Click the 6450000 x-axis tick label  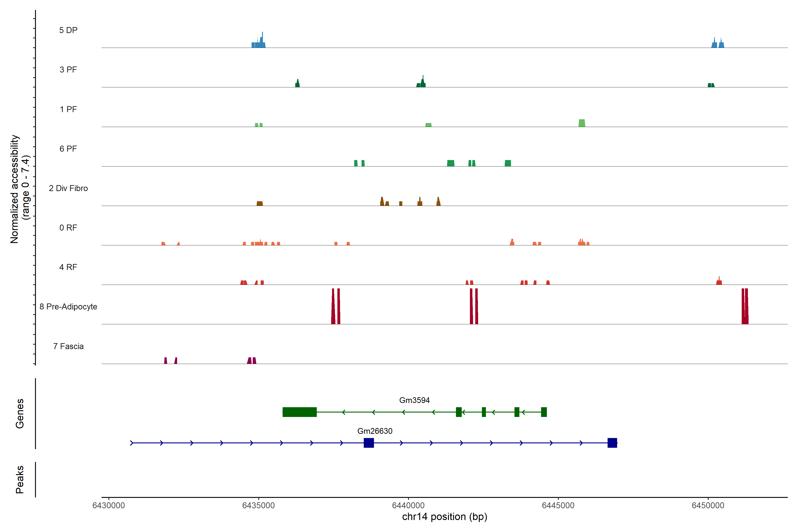point(708,505)
